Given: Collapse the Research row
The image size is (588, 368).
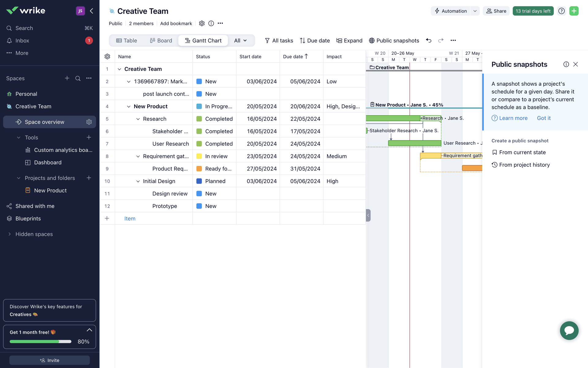Looking at the screenshot, I should [138, 119].
